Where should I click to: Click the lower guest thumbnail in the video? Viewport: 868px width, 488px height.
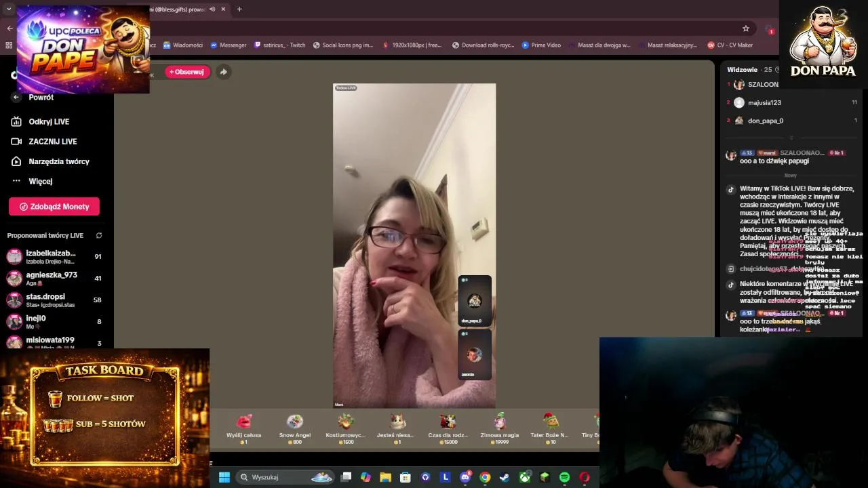475,354
